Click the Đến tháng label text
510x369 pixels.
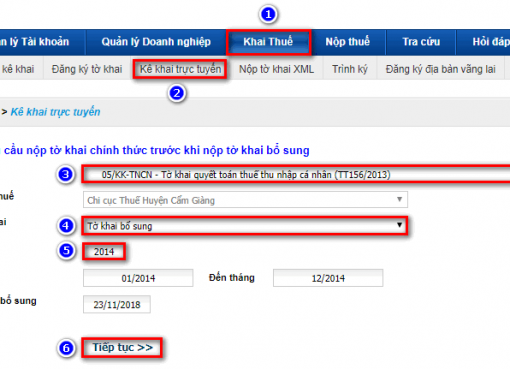pyautogui.click(x=232, y=278)
